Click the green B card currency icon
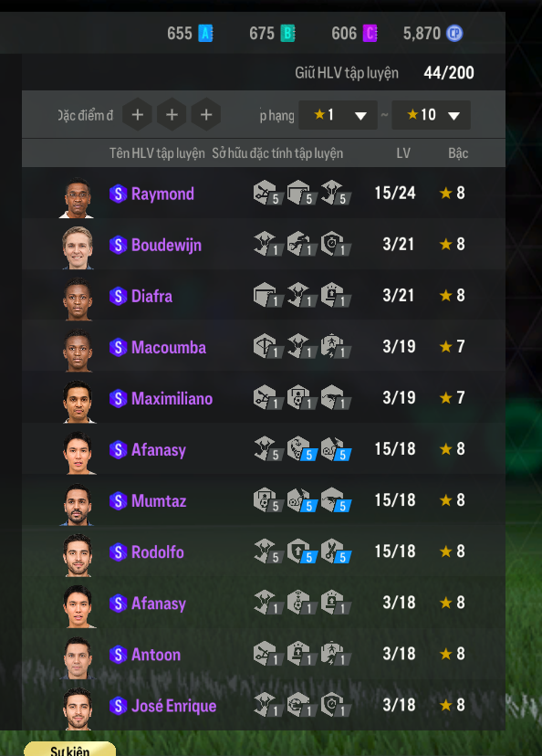 point(287,33)
